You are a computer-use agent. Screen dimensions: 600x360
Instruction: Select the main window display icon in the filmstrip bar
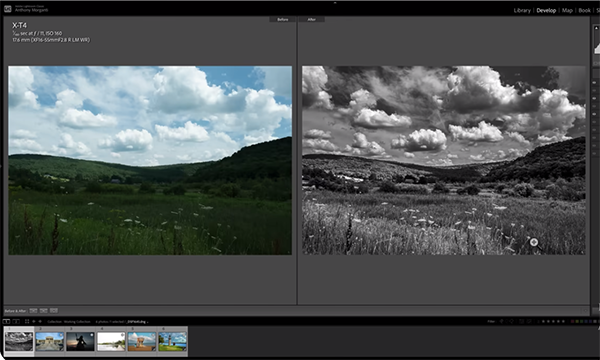coord(6,321)
